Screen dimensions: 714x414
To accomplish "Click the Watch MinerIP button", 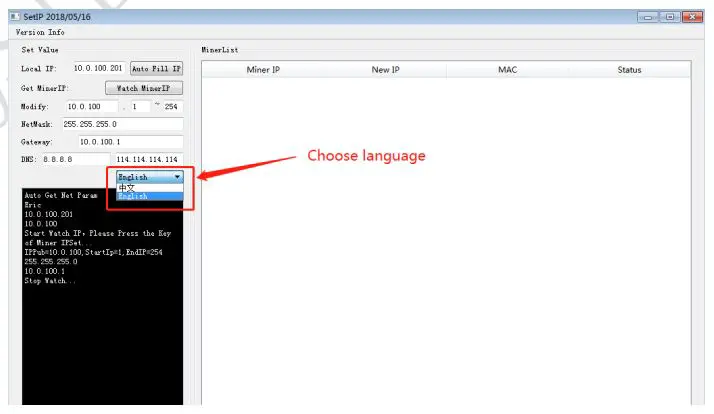I will click(144, 88).
